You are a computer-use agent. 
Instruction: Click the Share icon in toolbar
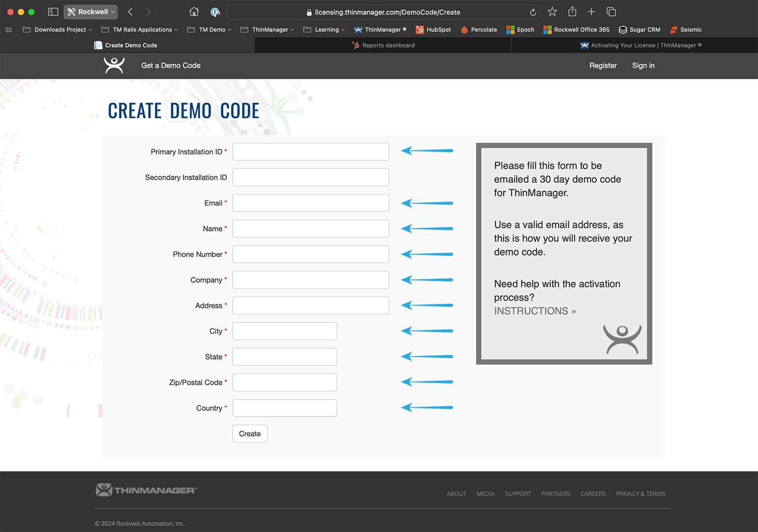coord(572,11)
